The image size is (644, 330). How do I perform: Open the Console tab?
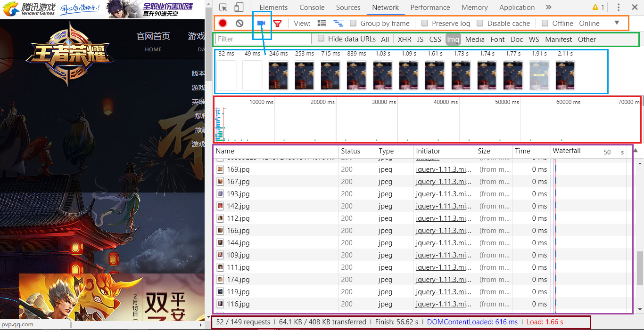pyautogui.click(x=312, y=8)
